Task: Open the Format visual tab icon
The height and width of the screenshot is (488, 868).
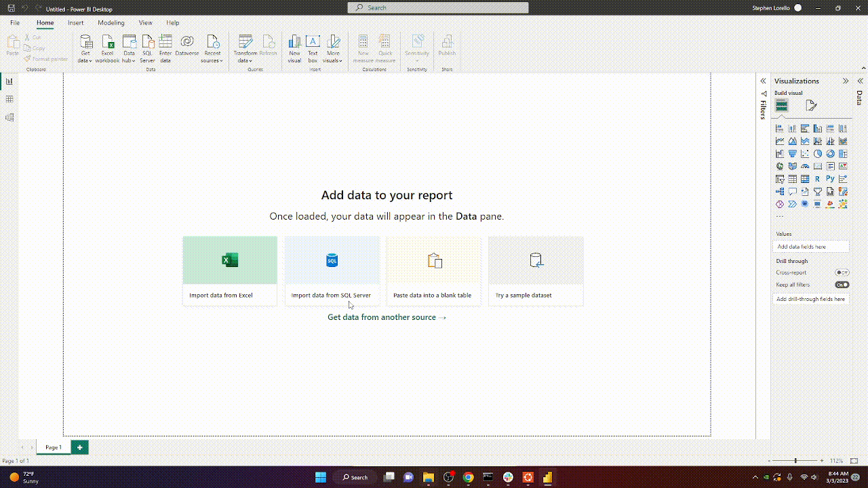Action: [811, 106]
